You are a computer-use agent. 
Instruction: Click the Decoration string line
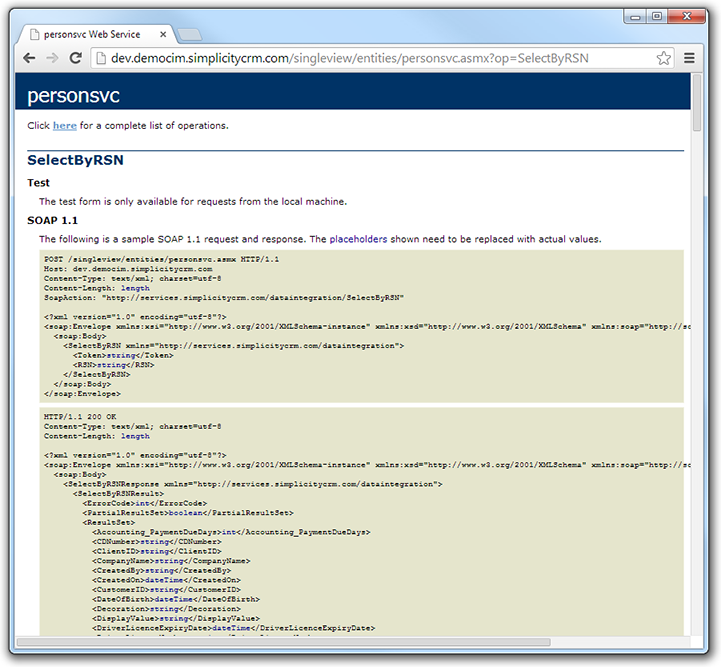pyautogui.click(x=166, y=609)
